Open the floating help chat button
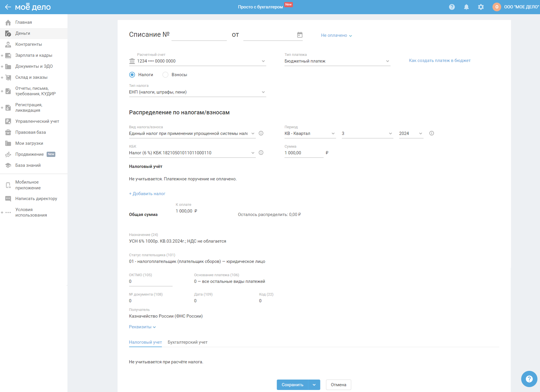 (529, 379)
